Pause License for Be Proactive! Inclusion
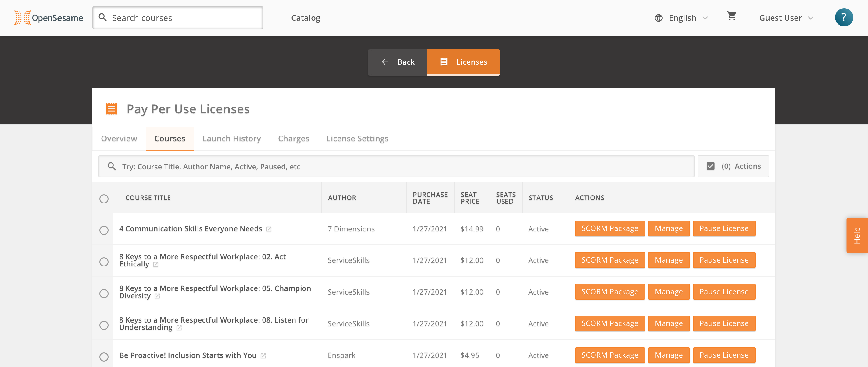Screen dimensions: 868x367 tap(724, 355)
